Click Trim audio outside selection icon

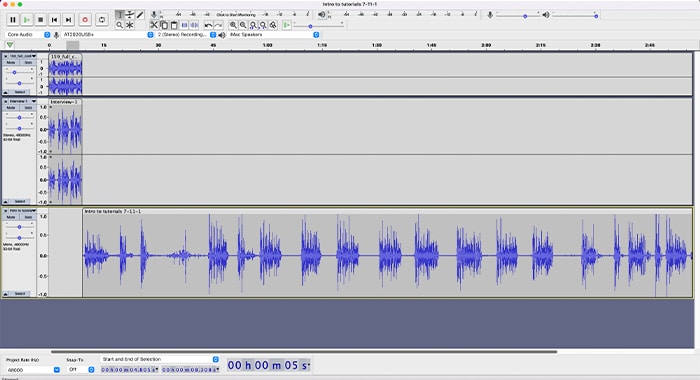(x=184, y=25)
